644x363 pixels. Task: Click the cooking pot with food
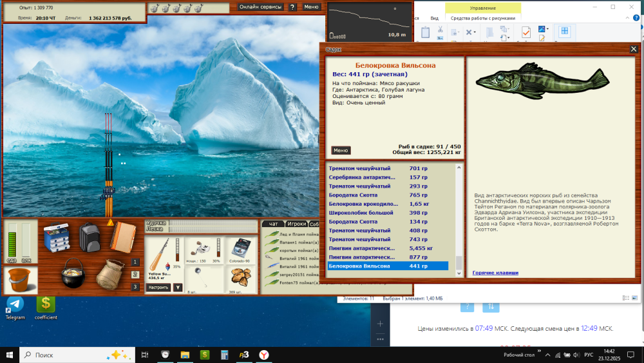pos(73,273)
